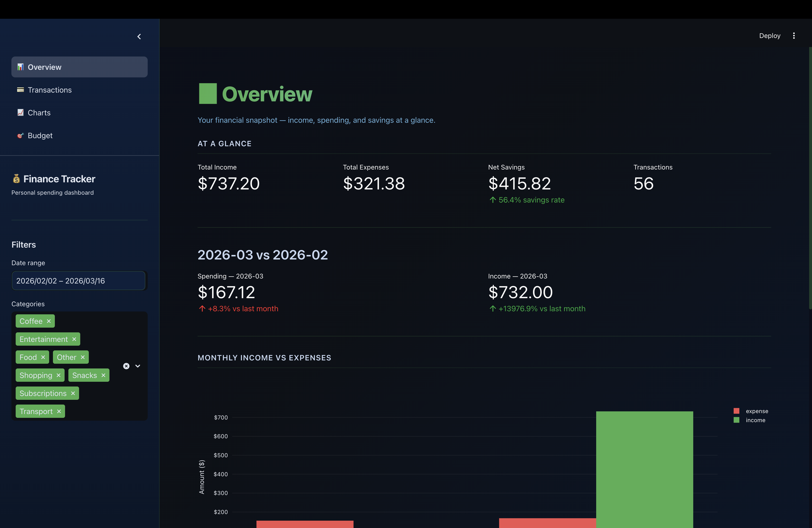Click the target icon beside Budget
Viewport: 812px width, 528px height.
coord(20,135)
